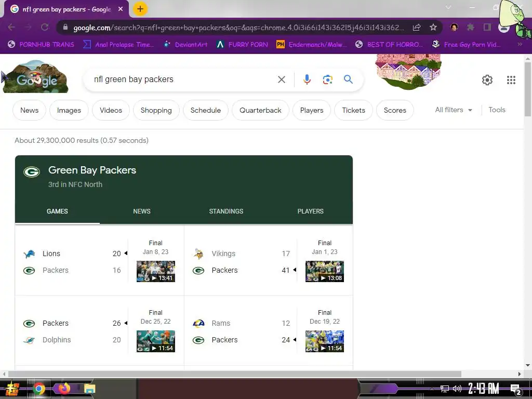Search by image with Google Lens icon
The width and height of the screenshot is (532, 399).
[327, 79]
